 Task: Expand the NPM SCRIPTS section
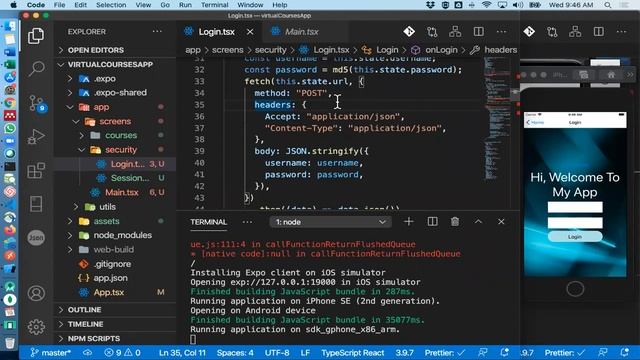pos(93,338)
